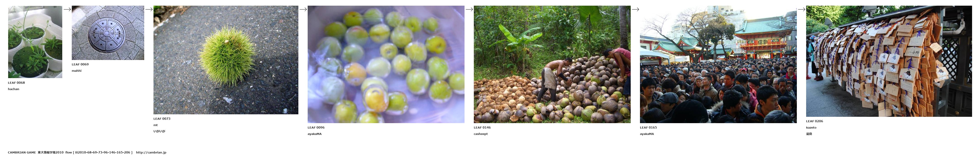Click the CAMBRIAN GAME footer title
Viewport: 980px width, 158px height.
(x=22, y=153)
